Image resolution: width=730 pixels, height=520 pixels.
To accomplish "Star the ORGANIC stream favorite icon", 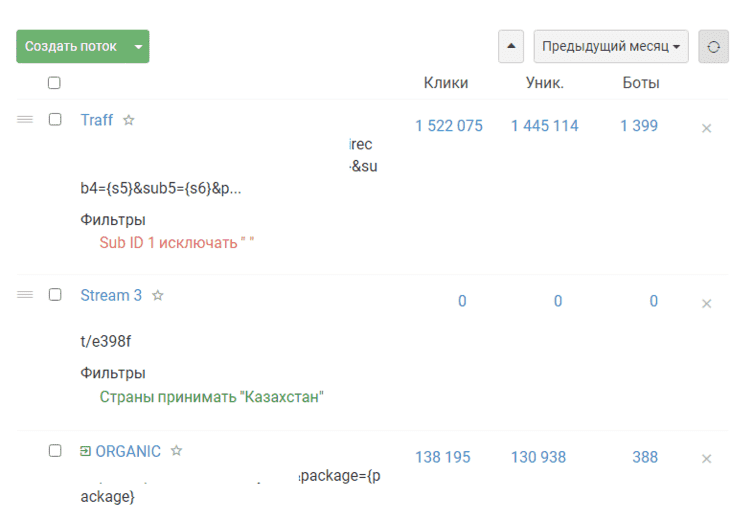I will pyautogui.click(x=176, y=451).
